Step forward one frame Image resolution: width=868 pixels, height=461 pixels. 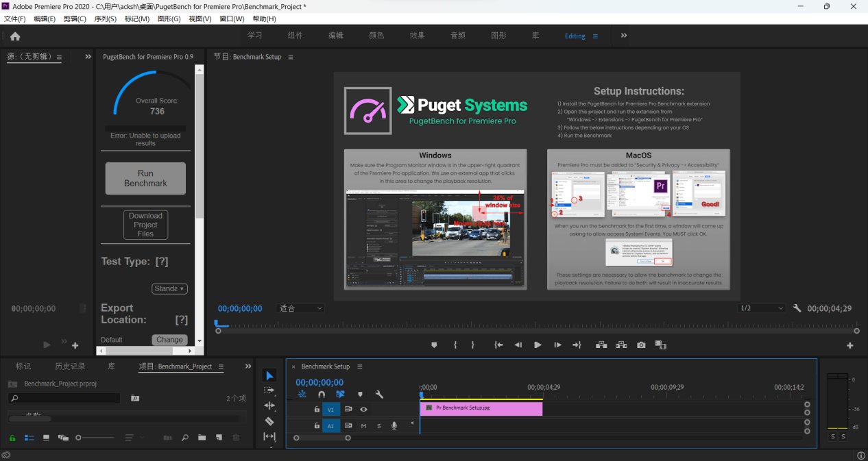[557, 345]
